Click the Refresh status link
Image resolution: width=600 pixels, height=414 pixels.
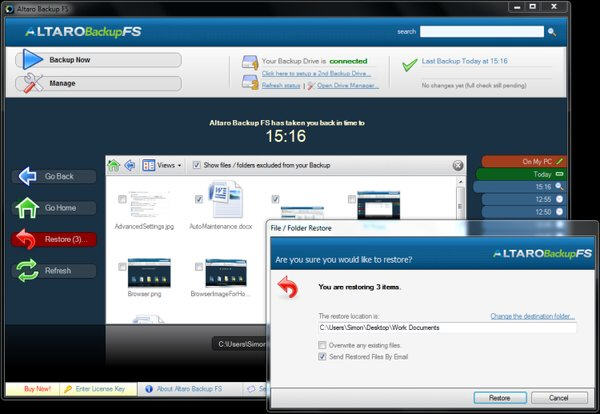[281, 86]
